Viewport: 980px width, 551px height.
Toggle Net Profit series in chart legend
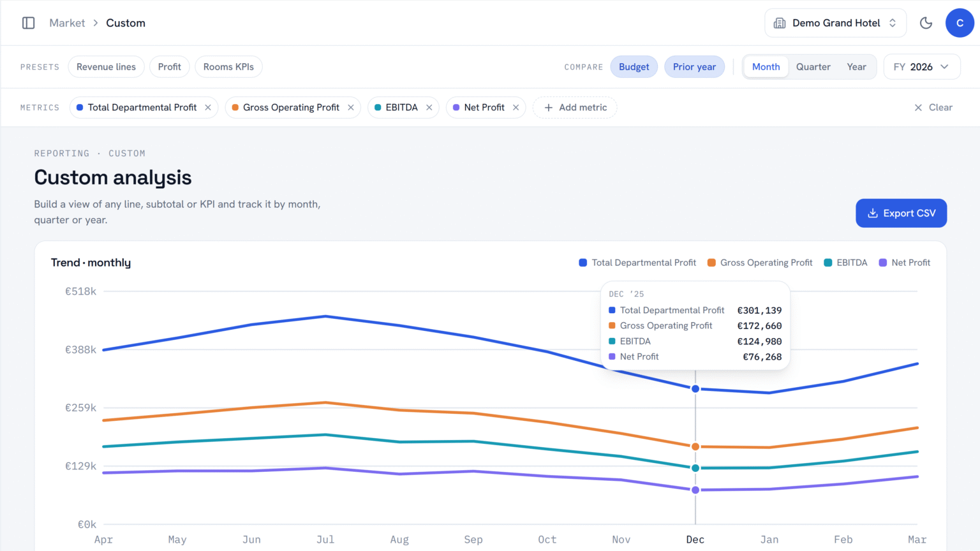point(904,262)
